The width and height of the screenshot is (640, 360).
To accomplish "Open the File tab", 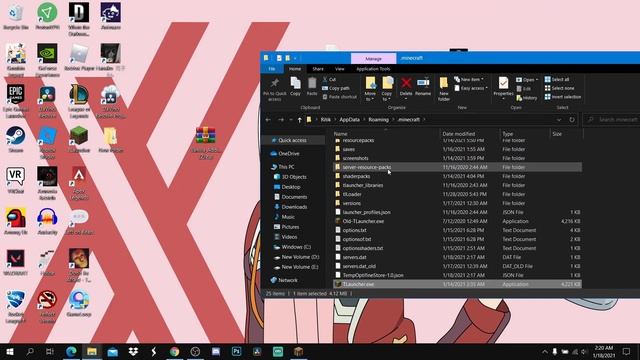I will click(x=272, y=69).
